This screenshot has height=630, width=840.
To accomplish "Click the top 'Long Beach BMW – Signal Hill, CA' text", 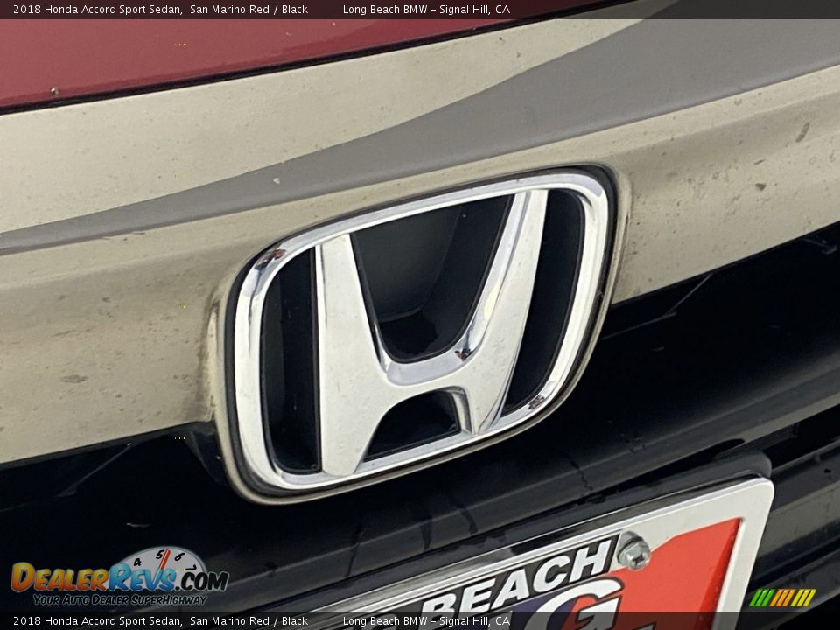I will 426,9.
